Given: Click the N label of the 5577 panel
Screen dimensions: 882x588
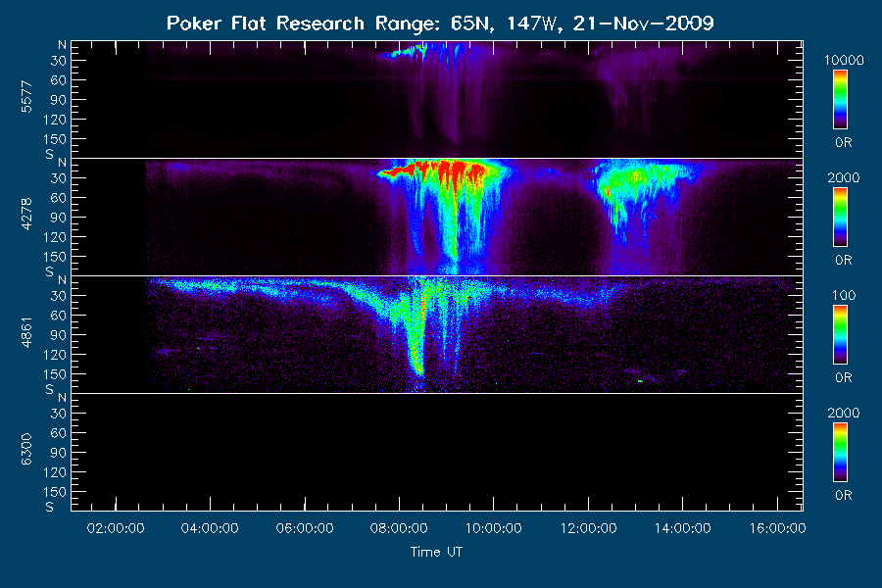Looking at the screenshot, I should 62,45.
